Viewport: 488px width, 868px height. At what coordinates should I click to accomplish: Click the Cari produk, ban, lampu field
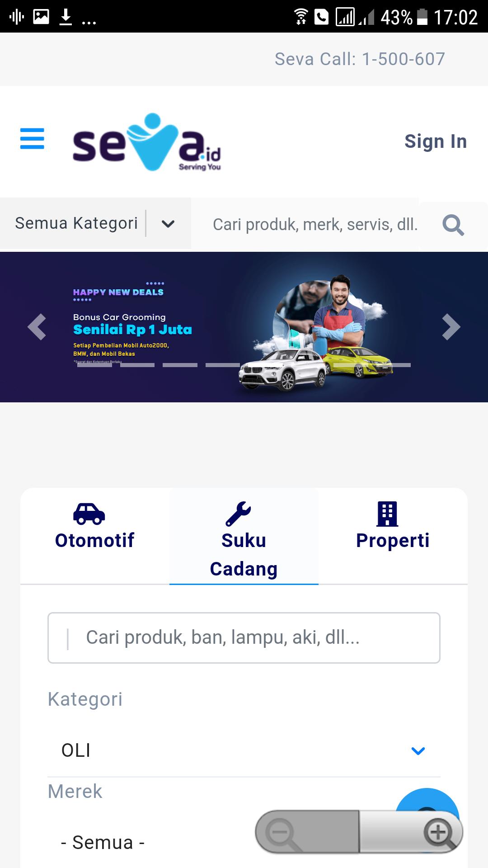click(x=244, y=638)
